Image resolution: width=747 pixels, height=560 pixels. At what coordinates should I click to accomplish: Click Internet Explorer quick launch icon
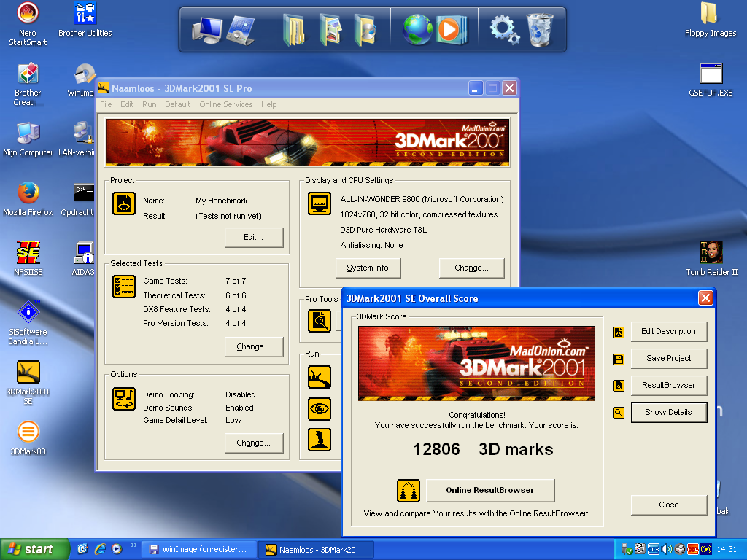pos(100,549)
